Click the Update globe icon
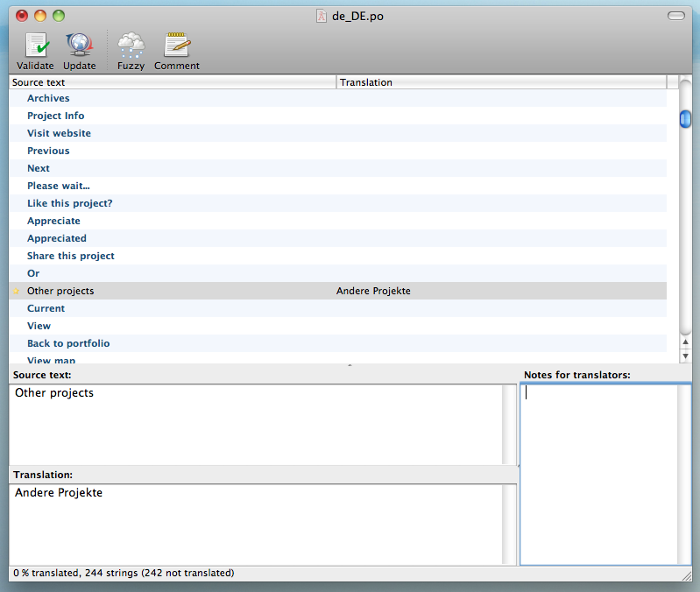 [79, 46]
